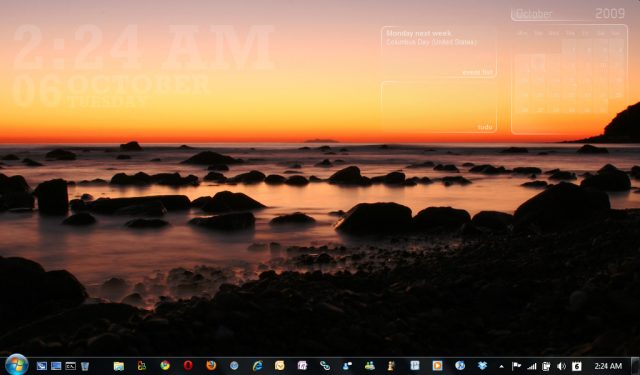Open the Command Prompt quick launch icon
Image resolution: width=640 pixels, height=375 pixels.
pyautogui.click(x=71, y=366)
